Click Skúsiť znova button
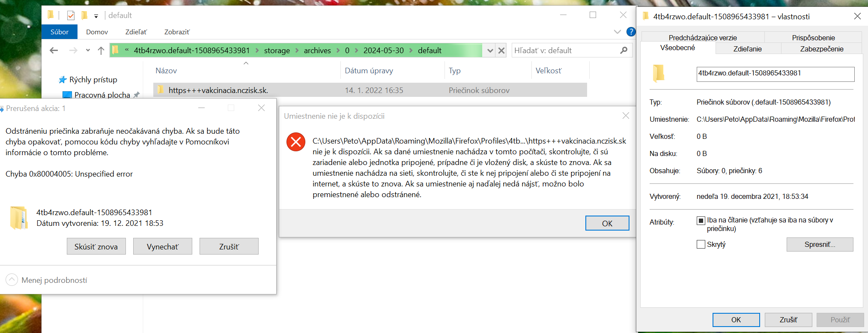This screenshot has height=333, width=868. [x=96, y=246]
